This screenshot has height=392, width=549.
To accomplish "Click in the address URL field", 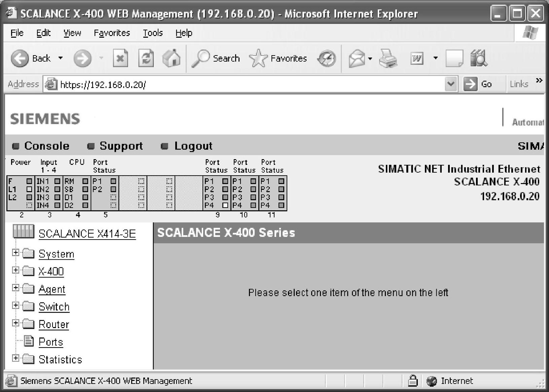I will [251, 84].
